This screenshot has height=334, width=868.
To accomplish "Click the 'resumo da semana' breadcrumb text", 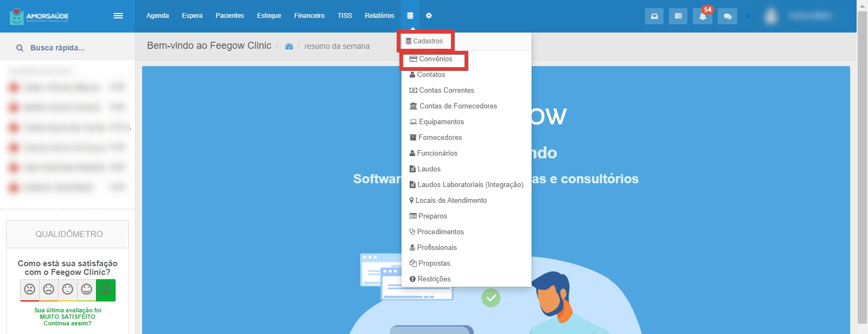I will point(337,47).
